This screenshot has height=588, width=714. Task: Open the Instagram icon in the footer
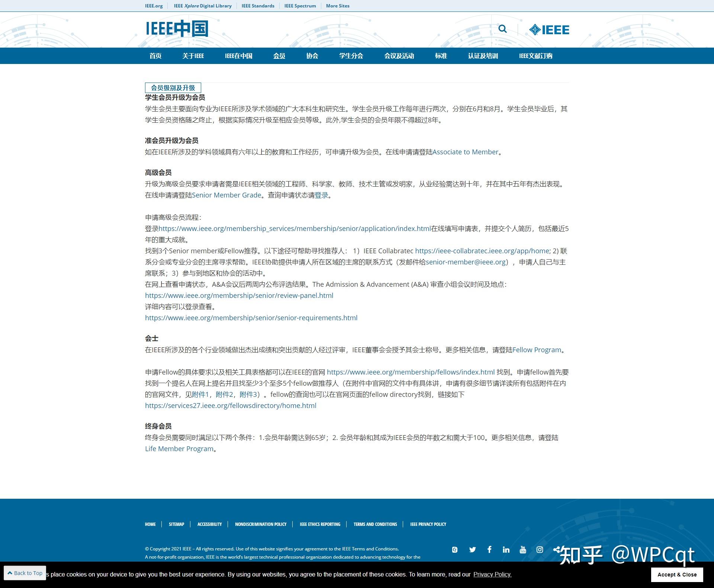539,550
